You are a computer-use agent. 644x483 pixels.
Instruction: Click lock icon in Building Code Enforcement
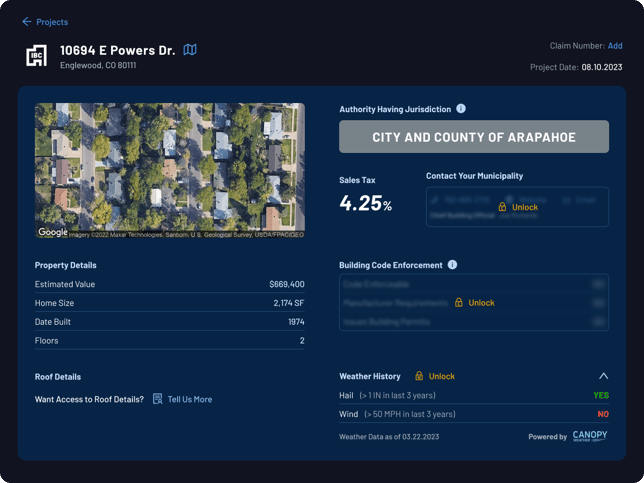[459, 302]
